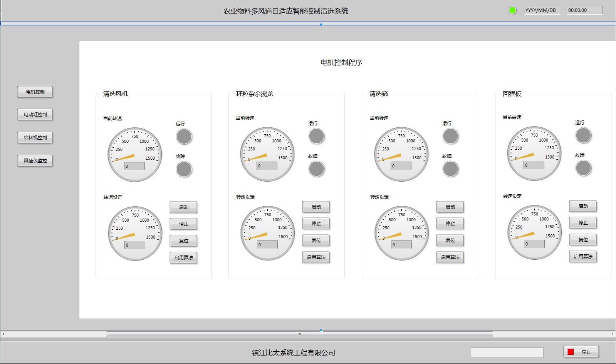This screenshot has height=364, width=616.
Task: Reset 清选筛 with 复位
Action: point(450,240)
